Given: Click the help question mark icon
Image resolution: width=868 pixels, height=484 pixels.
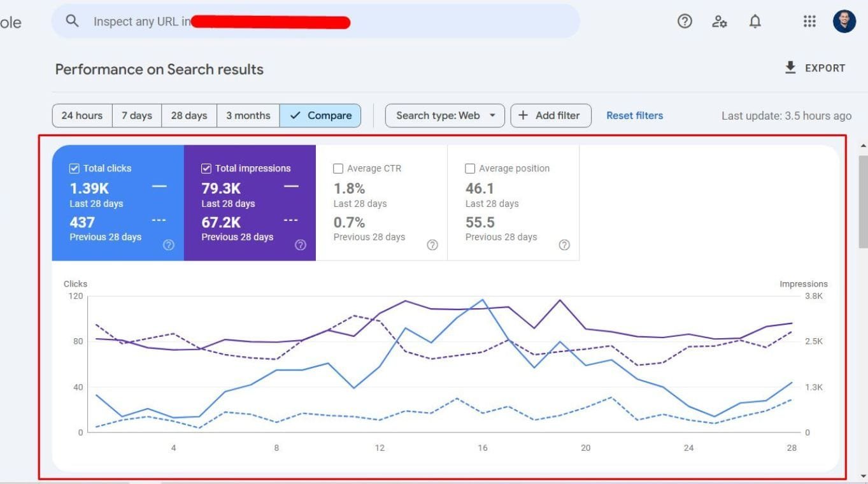Looking at the screenshot, I should coord(684,21).
